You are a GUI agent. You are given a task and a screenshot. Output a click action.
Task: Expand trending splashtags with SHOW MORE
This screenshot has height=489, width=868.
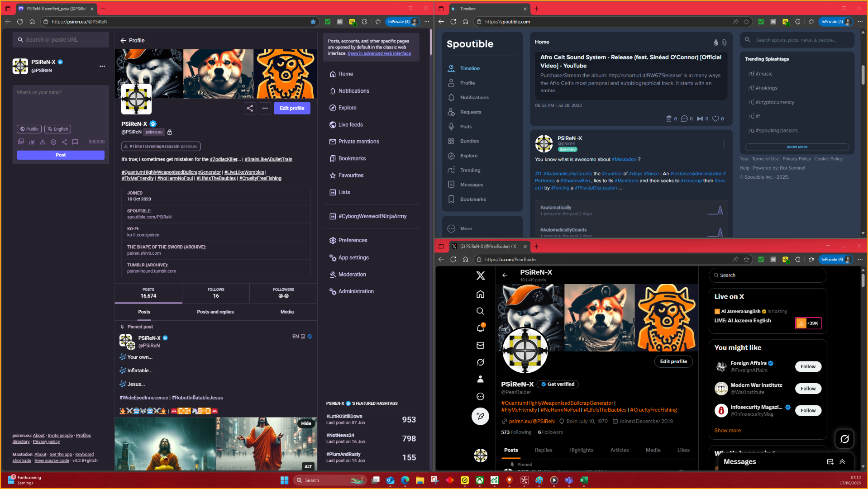[x=797, y=147]
